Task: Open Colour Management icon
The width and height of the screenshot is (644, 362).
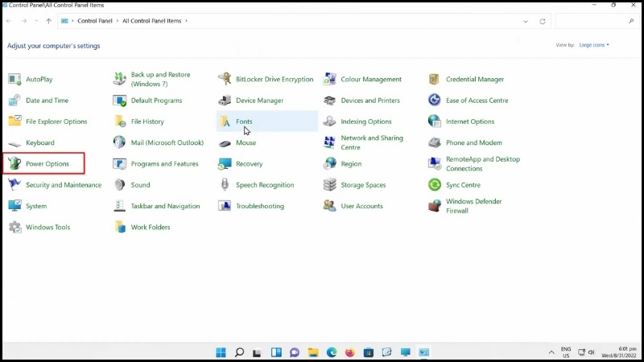Action: pyautogui.click(x=329, y=79)
